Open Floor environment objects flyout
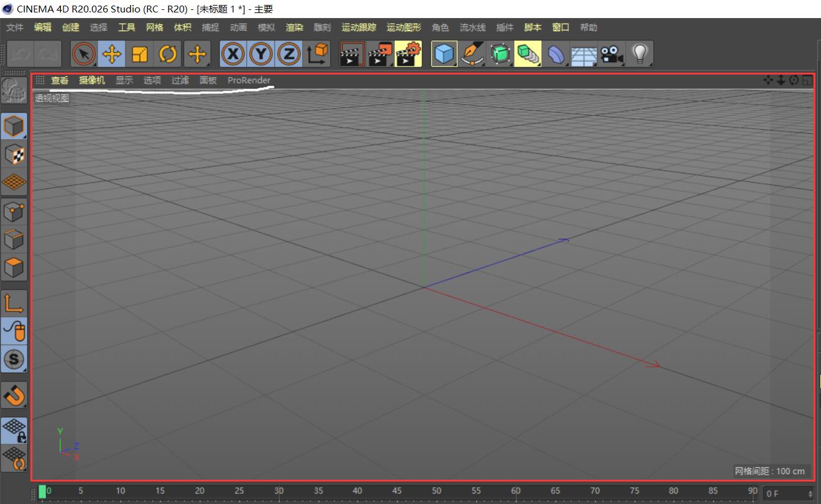 pos(584,54)
